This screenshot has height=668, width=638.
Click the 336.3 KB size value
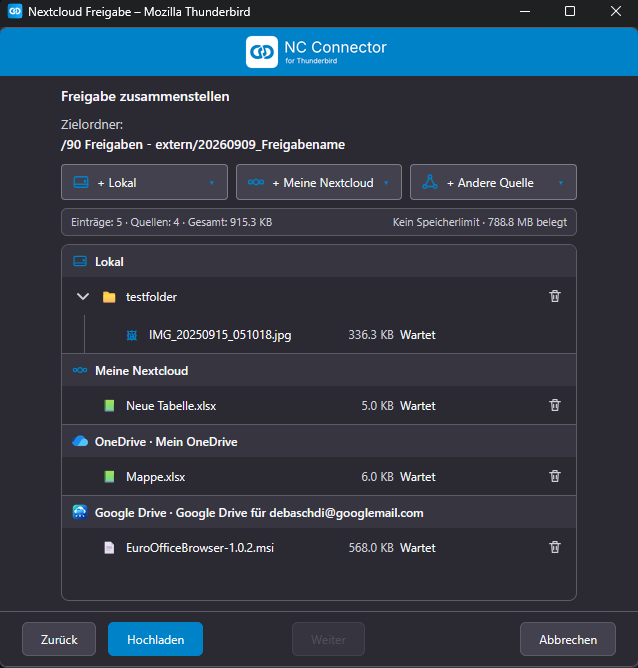point(371,335)
